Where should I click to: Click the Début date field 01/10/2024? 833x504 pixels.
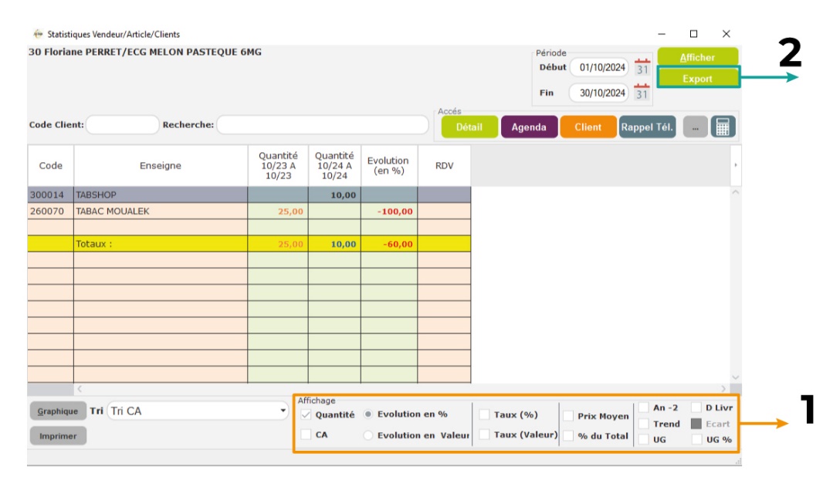tap(600, 67)
